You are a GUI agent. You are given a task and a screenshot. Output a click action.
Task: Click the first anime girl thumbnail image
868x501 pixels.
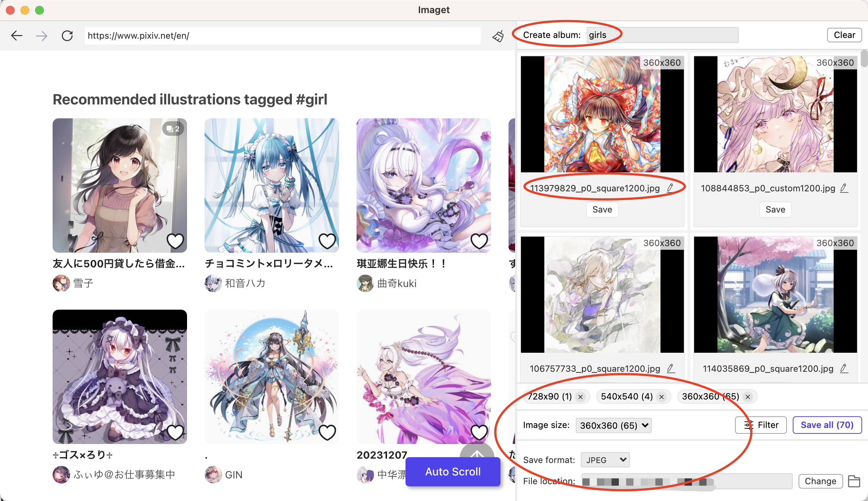point(119,185)
